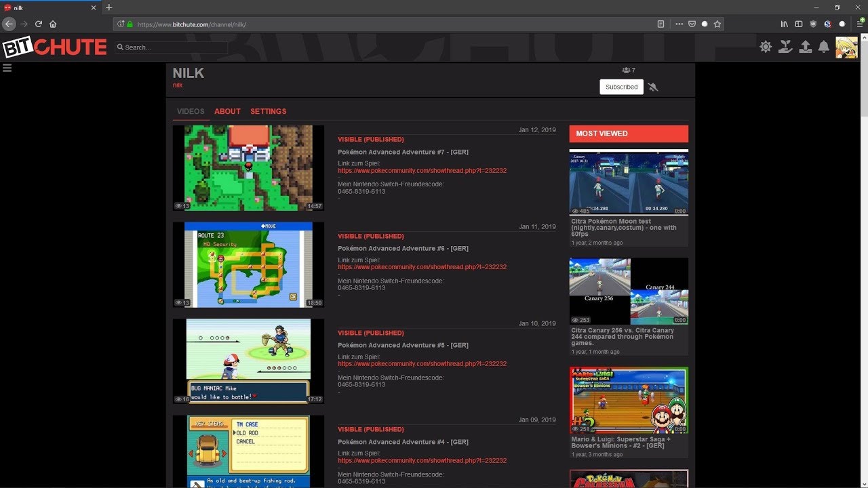The height and width of the screenshot is (488, 868).
Task: Open pokecommunity link under Adventure #7
Action: coord(422,171)
